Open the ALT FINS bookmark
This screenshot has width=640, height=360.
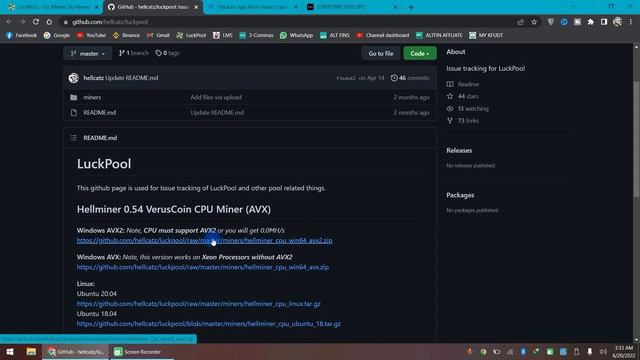(x=335, y=36)
